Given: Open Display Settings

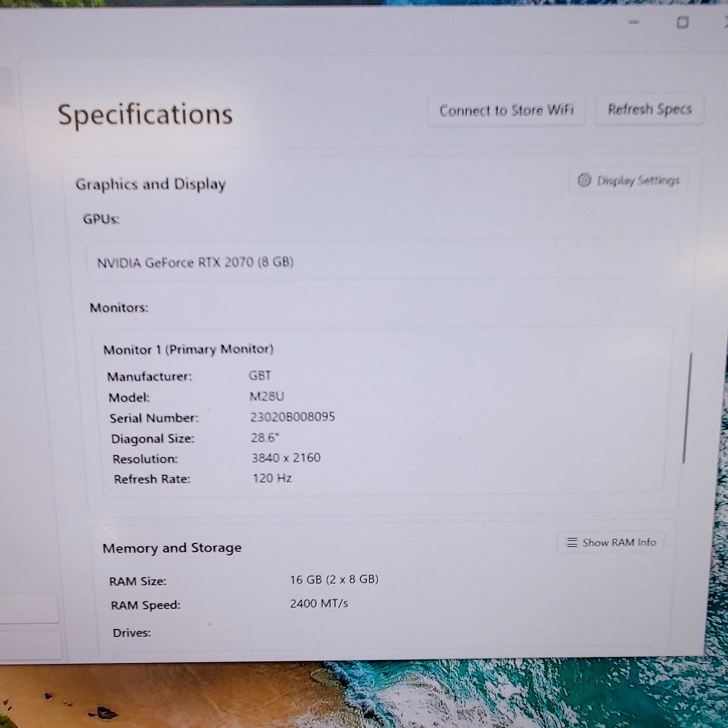Looking at the screenshot, I should click(629, 181).
